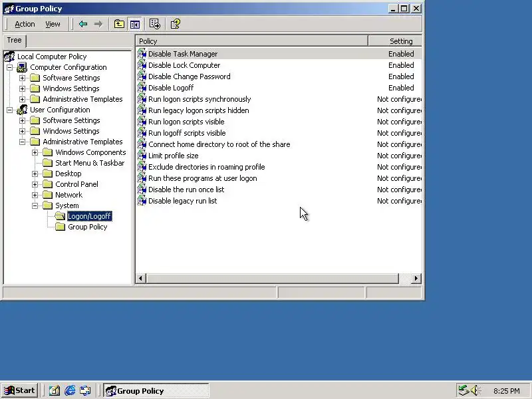Toggle the Show/Hide Console Tree icon

[135, 24]
